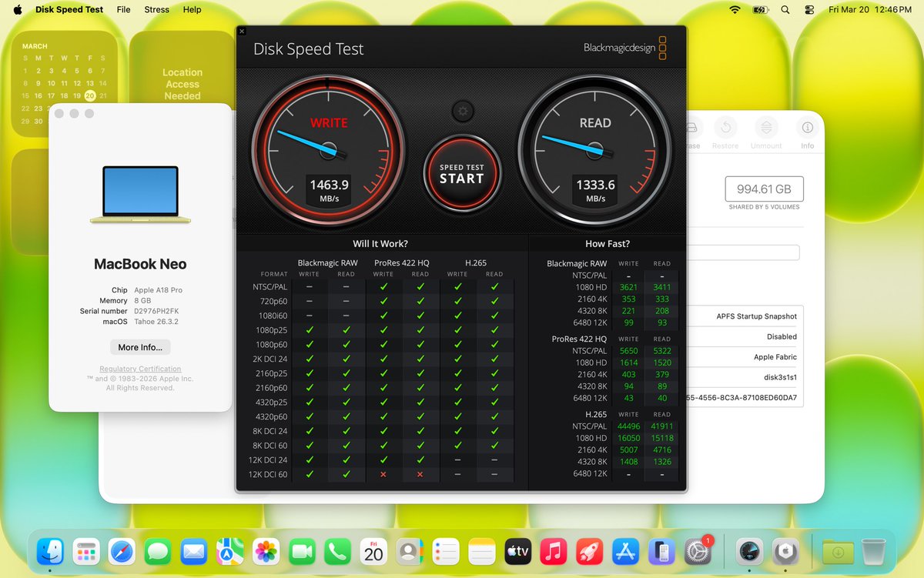Viewport: 924px width, 578px height.
Task: Select the 12K DCI 60 format row label
Action: 268,474
